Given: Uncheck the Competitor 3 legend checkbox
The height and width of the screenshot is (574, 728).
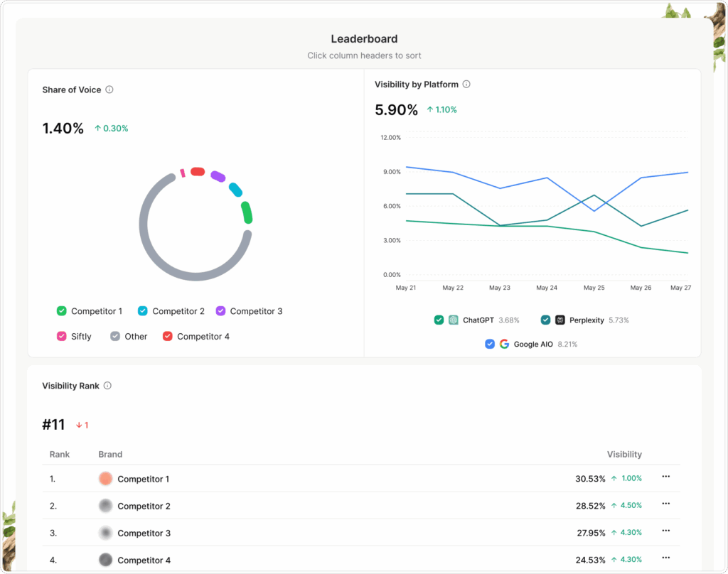Looking at the screenshot, I should [220, 311].
